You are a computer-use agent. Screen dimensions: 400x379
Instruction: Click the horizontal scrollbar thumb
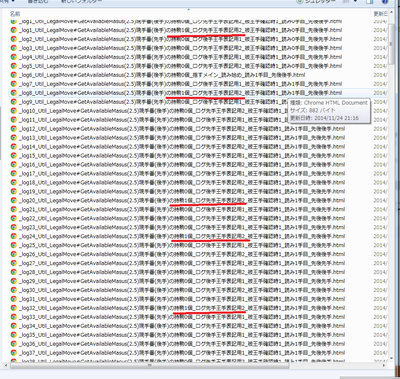pos(149,365)
